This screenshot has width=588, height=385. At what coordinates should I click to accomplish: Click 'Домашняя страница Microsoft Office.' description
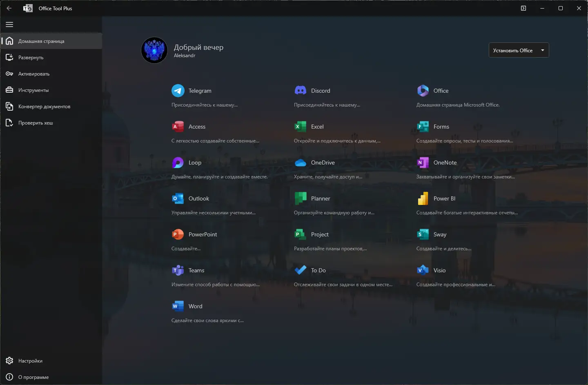458,105
